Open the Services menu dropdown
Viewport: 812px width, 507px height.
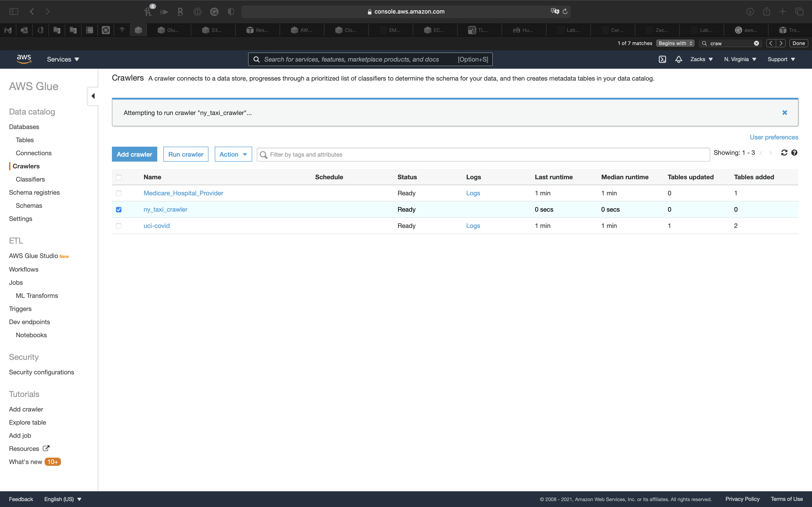pos(63,59)
